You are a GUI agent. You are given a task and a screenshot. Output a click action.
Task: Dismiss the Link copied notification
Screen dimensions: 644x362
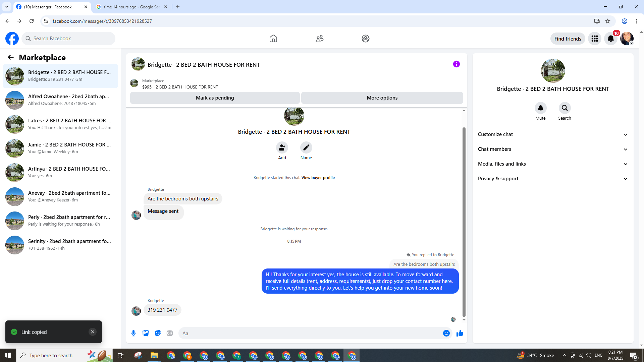[93, 332]
